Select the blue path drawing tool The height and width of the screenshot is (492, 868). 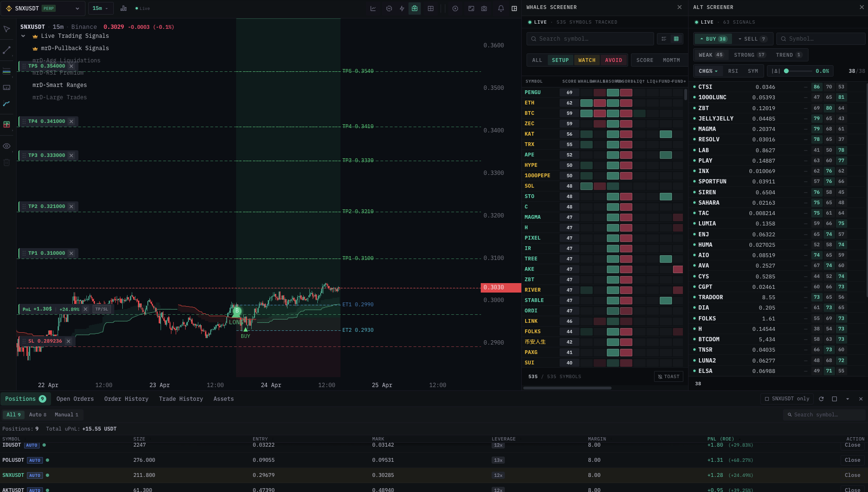[x=7, y=104]
